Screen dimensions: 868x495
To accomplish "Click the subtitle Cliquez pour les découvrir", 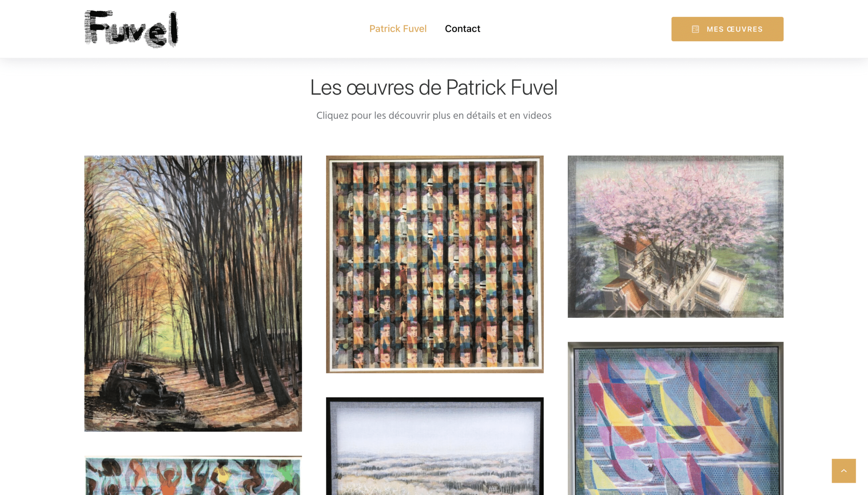I will 434,116.
